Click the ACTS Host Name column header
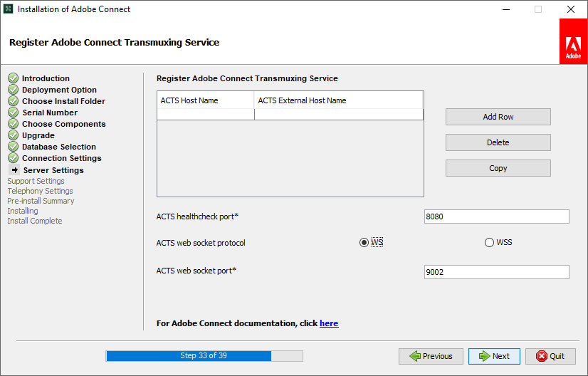 pyautogui.click(x=206, y=100)
